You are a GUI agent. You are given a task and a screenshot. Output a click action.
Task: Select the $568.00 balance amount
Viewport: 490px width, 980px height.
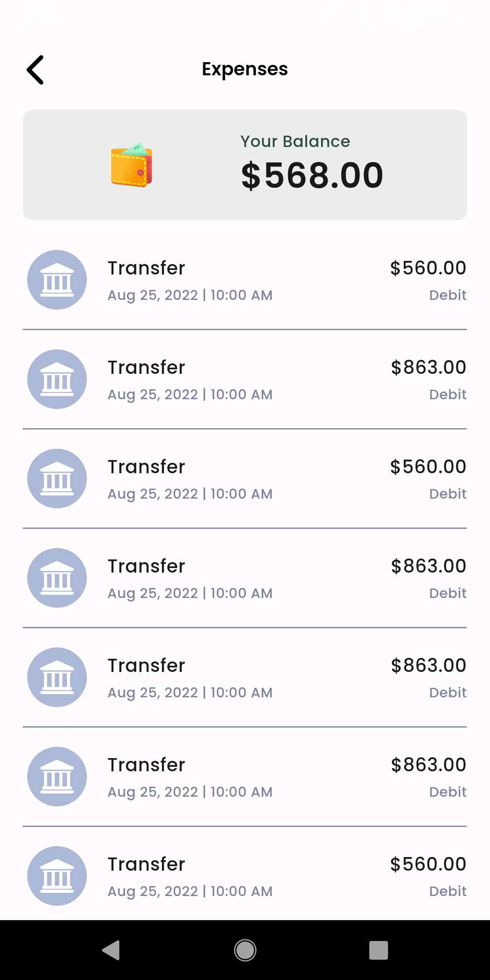tap(312, 176)
